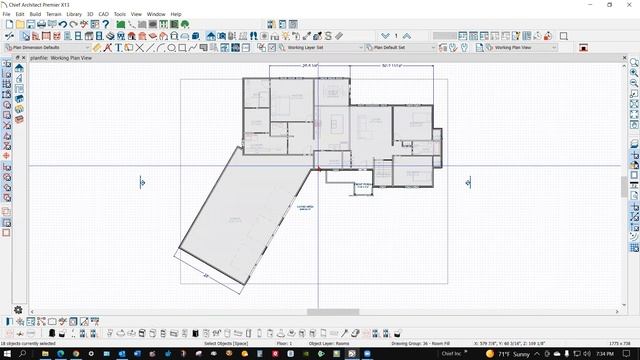Open a plan with the folder icon

pyautogui.click(x=20, y=24)
